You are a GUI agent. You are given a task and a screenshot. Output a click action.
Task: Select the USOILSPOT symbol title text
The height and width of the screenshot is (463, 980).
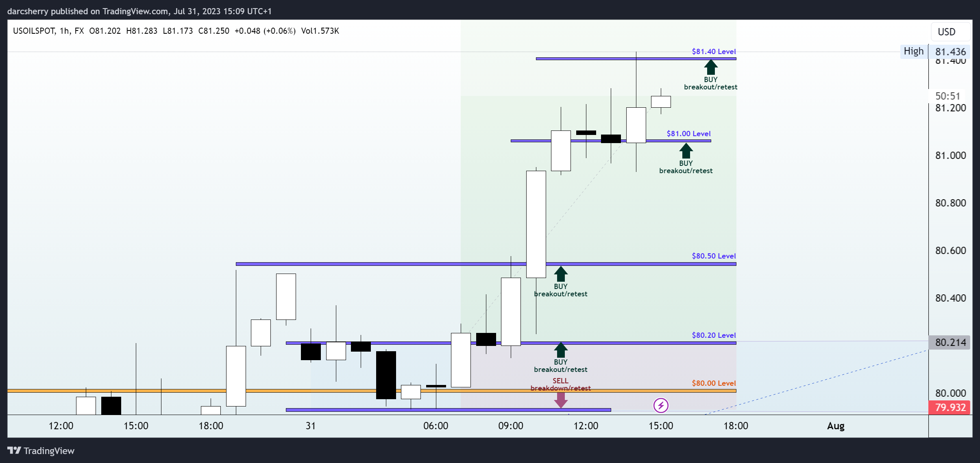[34, 31]
